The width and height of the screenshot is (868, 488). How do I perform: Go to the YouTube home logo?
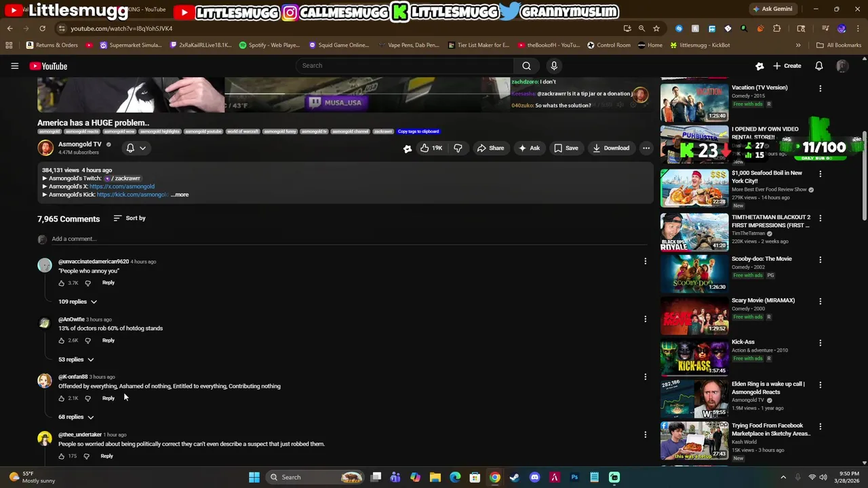(48, 66)
